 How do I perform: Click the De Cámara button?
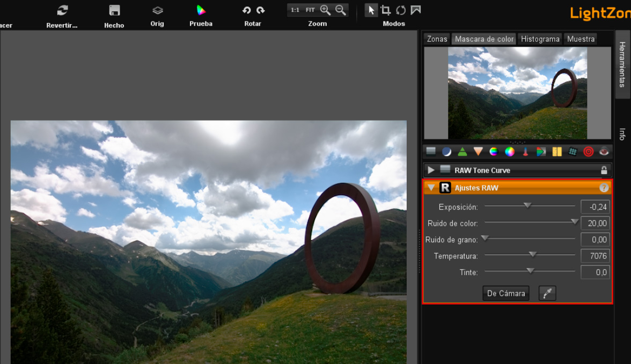[505, 293]
